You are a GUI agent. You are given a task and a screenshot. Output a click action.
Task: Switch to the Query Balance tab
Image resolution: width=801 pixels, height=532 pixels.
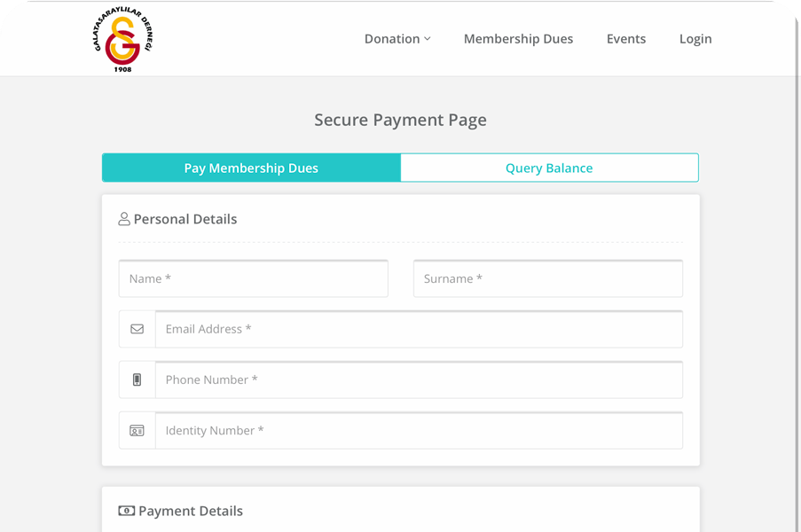550,168
